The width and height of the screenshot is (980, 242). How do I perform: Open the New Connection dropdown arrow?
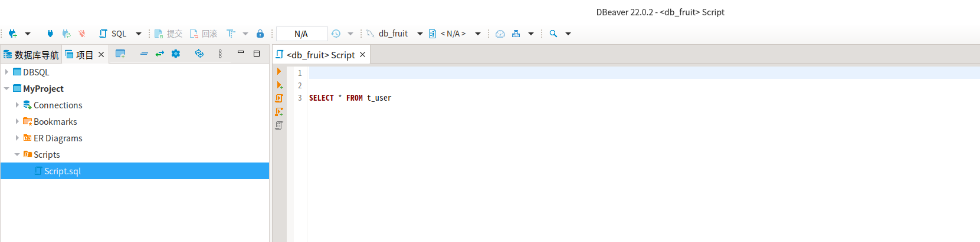[x=28, y=34]
